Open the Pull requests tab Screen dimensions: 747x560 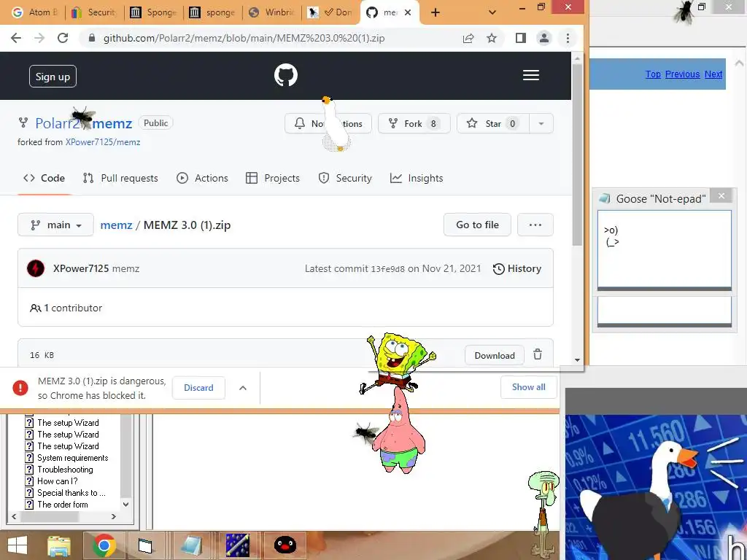(x=120, y=178)
